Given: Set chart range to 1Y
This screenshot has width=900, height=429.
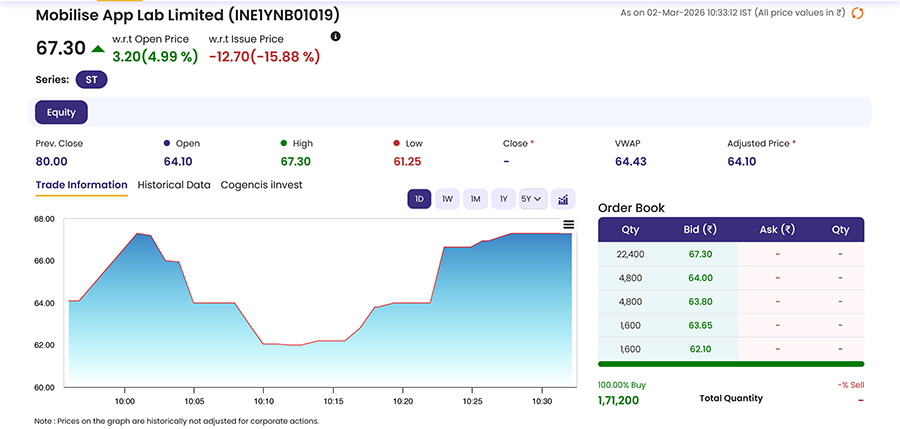Looking at the screenshot, I should point(503,199).
